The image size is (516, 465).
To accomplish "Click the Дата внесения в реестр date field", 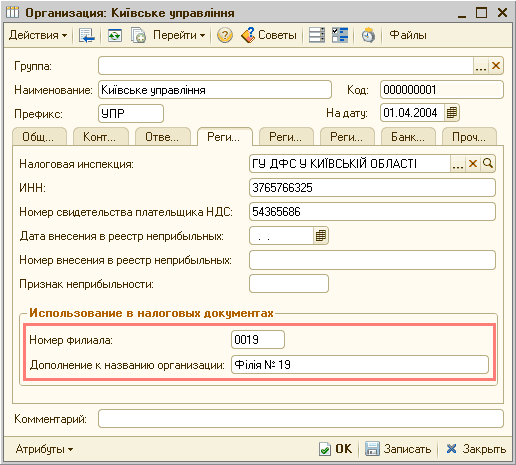I will (x=281, y=236).
